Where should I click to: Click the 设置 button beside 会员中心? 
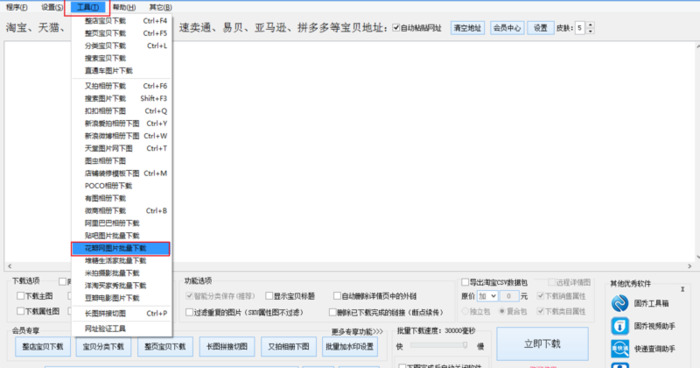point(541,28)
